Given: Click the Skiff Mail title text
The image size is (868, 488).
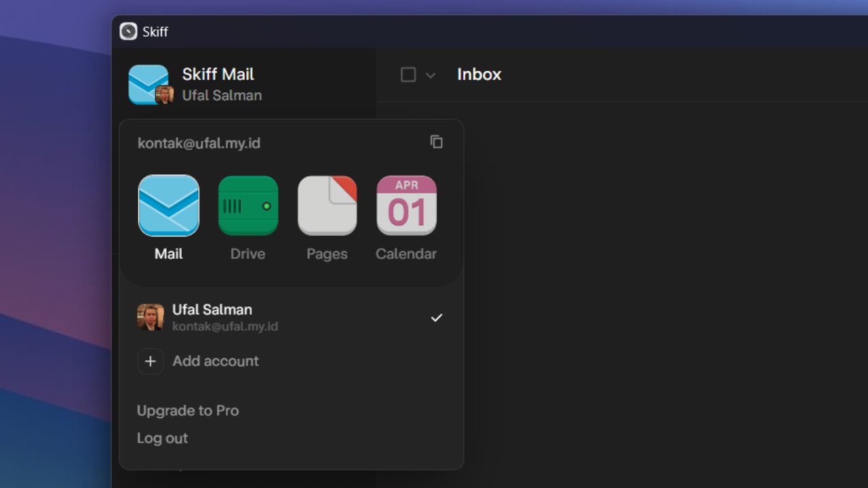Looking at the screenshot, I should click(x=218, y=74).
